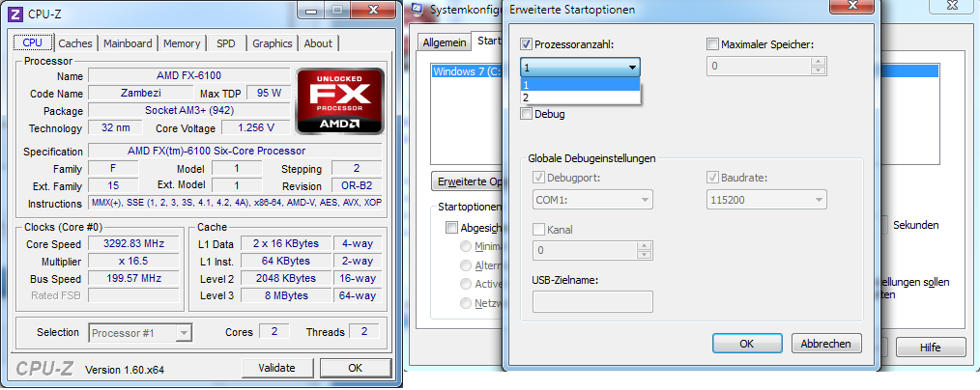Switch to the SPD tab
This screenshot has height=390, width=980.
[225, 43]
